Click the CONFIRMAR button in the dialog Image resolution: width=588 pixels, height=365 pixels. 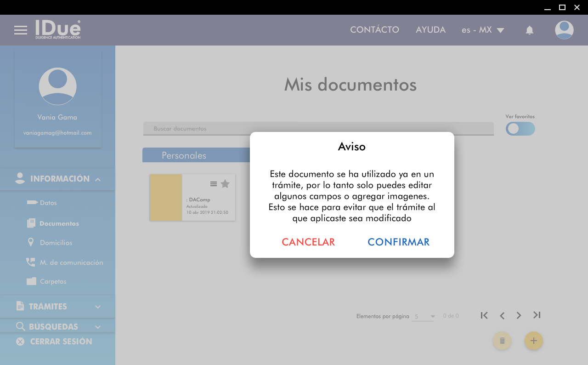[398, 242]
